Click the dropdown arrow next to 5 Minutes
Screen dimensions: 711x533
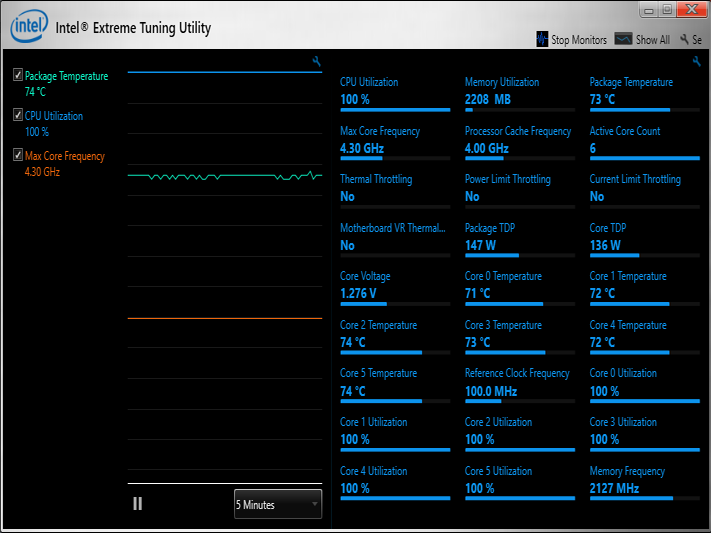click(315, 504)
